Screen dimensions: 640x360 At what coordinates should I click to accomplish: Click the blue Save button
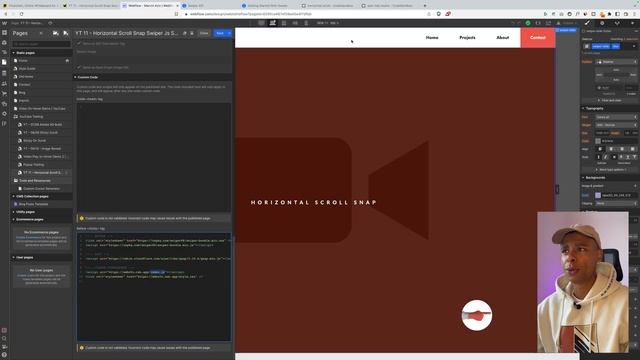tap(220, 33)
